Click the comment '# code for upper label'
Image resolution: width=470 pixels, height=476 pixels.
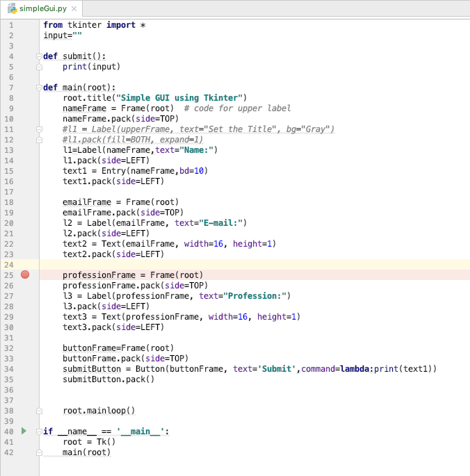pos(237,108)
